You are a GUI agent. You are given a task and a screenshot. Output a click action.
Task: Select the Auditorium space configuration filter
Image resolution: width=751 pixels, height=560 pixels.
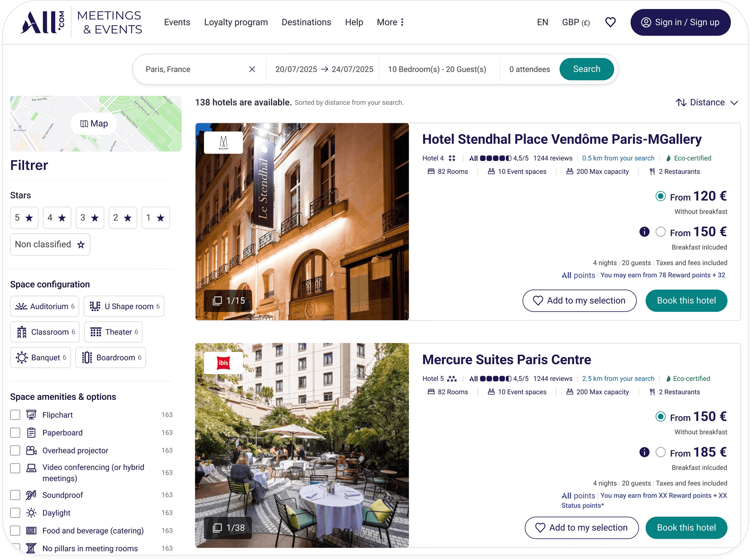pos(44,306)
